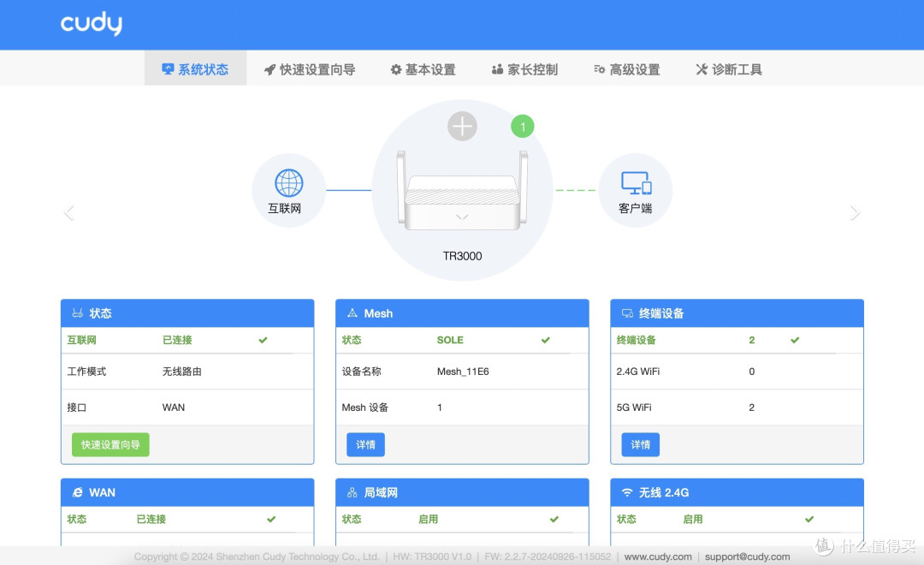
Task: Click the 2.4G WiFi row label
Action: [638, 372]
